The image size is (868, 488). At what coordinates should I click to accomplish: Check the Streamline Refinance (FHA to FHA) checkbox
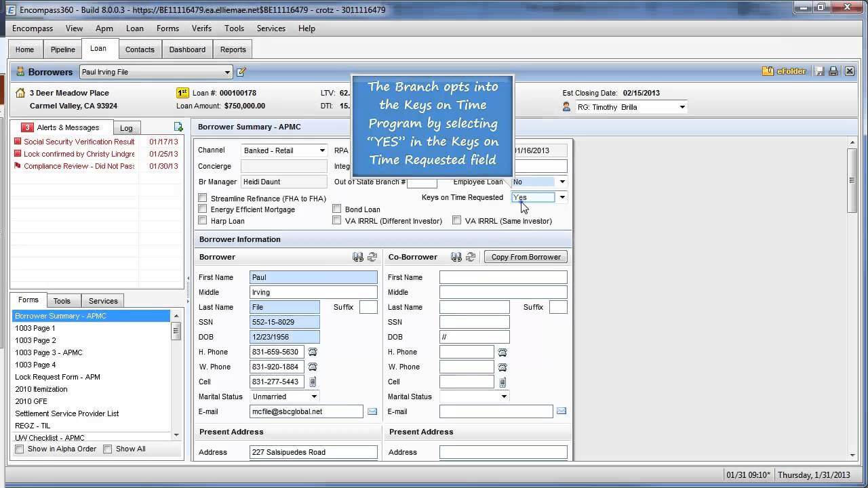203,197
